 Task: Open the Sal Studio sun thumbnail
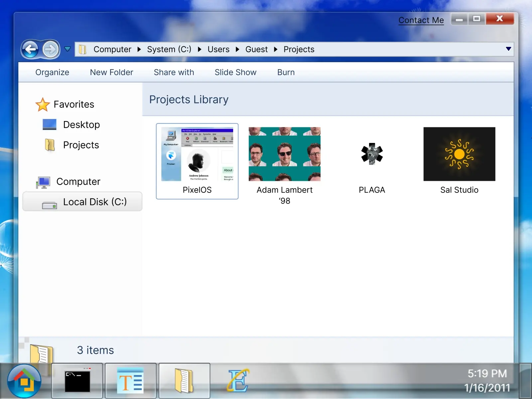click(459, 154)
